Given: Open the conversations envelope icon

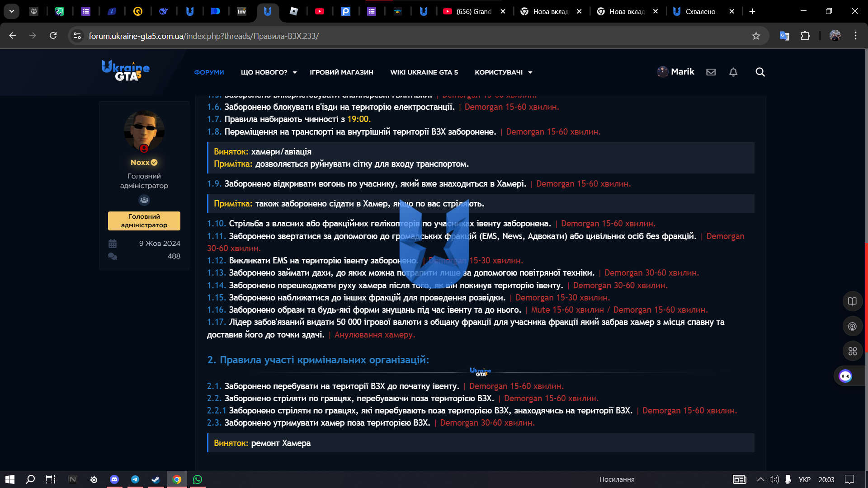Looking at the screenshot, I should pyautogui.click(x=711, y=72).
